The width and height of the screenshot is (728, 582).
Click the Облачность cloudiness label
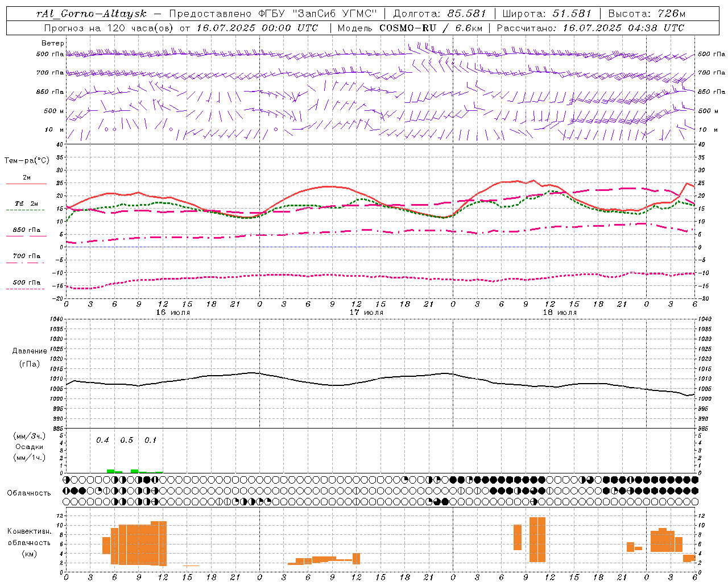click(29, 493)
